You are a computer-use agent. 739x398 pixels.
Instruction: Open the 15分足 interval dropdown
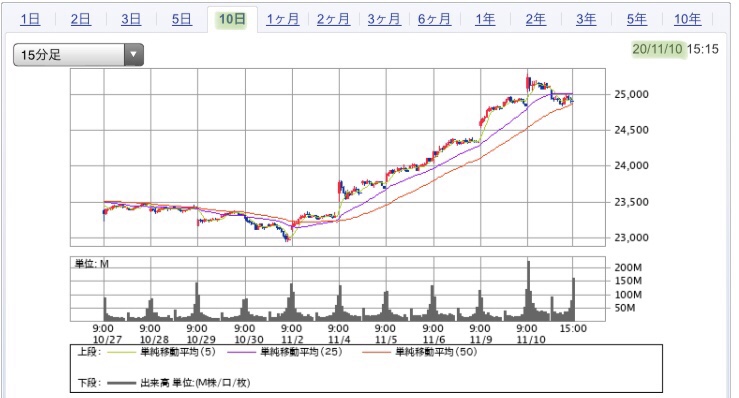[78, 55]
